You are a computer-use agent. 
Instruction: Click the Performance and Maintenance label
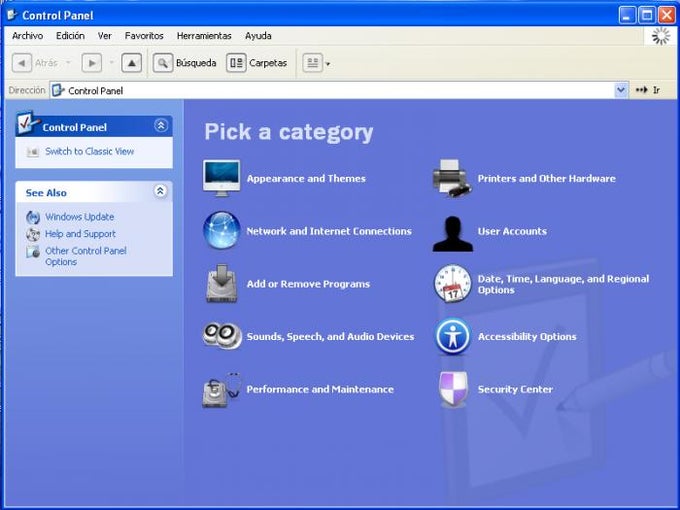click(320, 389)
